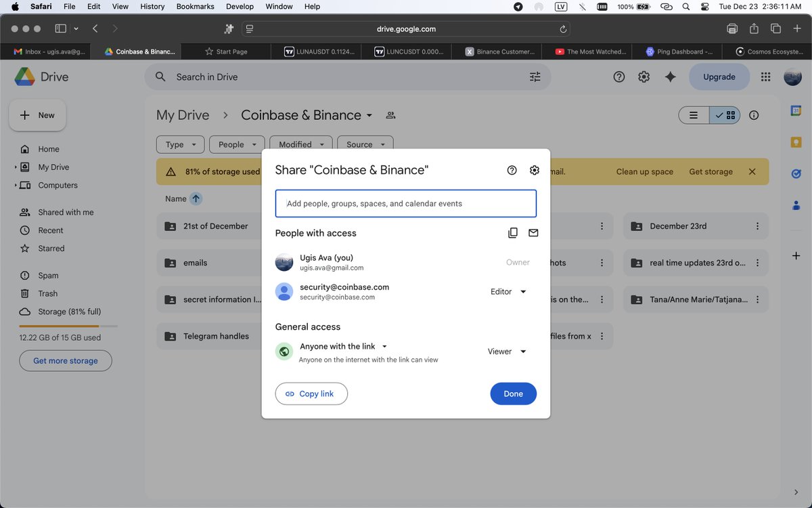Click Clean up space link
Screen dimensions: 812x508
645,172
